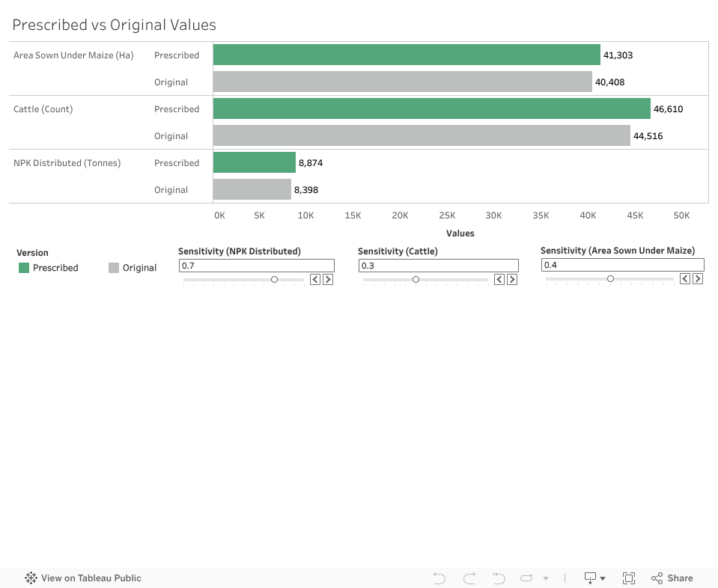Click the Sensitivity (NPK Distributed) value field

click(256, 266)
